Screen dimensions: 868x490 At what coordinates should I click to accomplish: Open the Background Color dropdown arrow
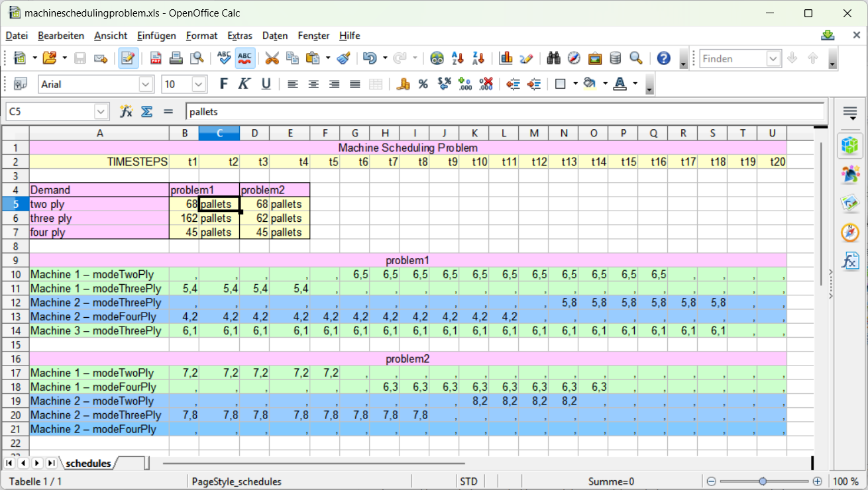tap(605, 84)
